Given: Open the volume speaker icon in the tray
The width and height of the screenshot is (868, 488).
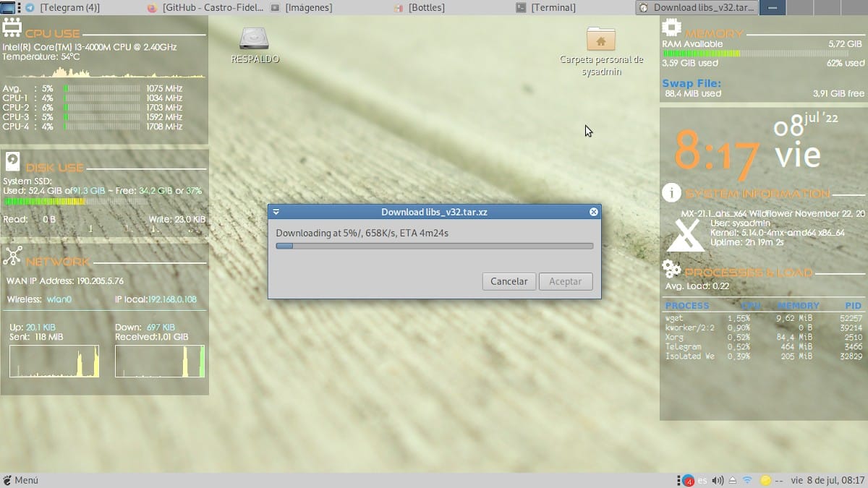Looking at the screenshot, I should point(718,481).
